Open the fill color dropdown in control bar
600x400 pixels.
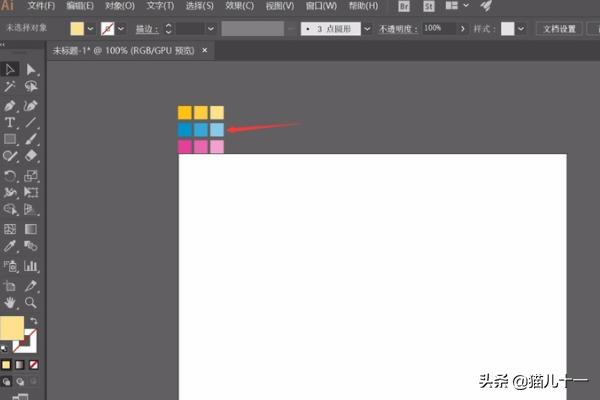coord(91,29)
